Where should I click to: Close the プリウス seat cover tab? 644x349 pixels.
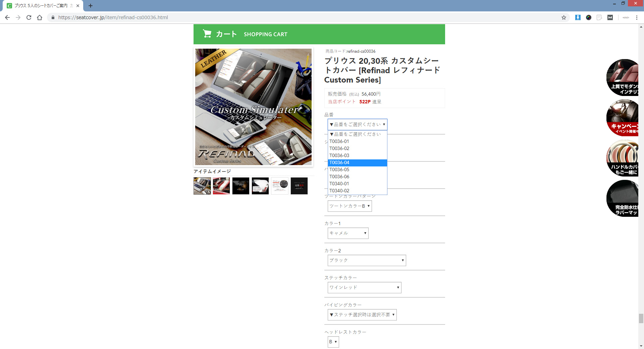coord(78,6)
